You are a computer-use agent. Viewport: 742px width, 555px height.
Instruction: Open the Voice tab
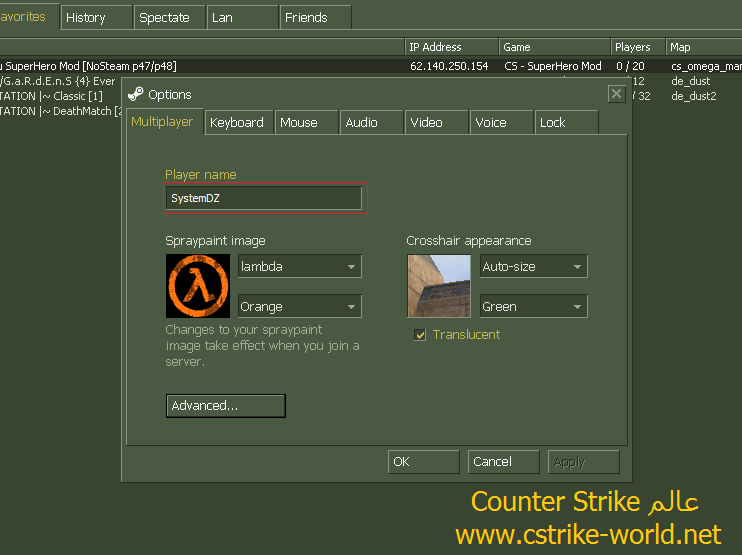point(501,123)
